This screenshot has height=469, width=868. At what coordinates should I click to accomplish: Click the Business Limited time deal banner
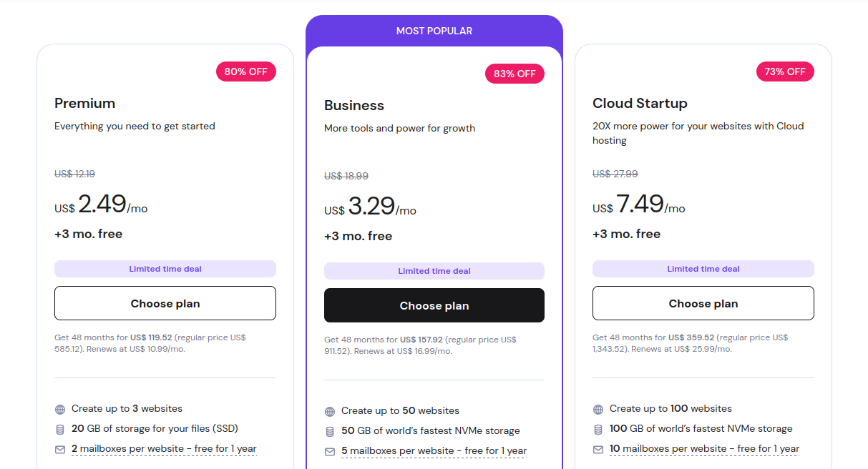click(434, 271)
